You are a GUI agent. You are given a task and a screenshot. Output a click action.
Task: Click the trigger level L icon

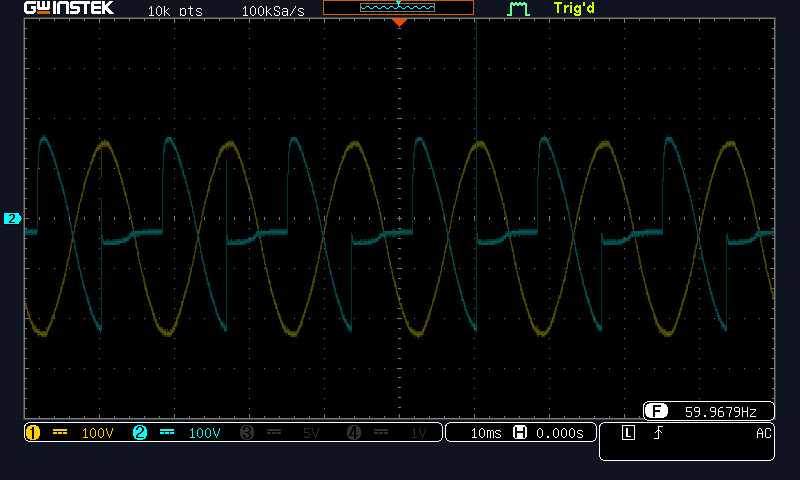[627, 433]
